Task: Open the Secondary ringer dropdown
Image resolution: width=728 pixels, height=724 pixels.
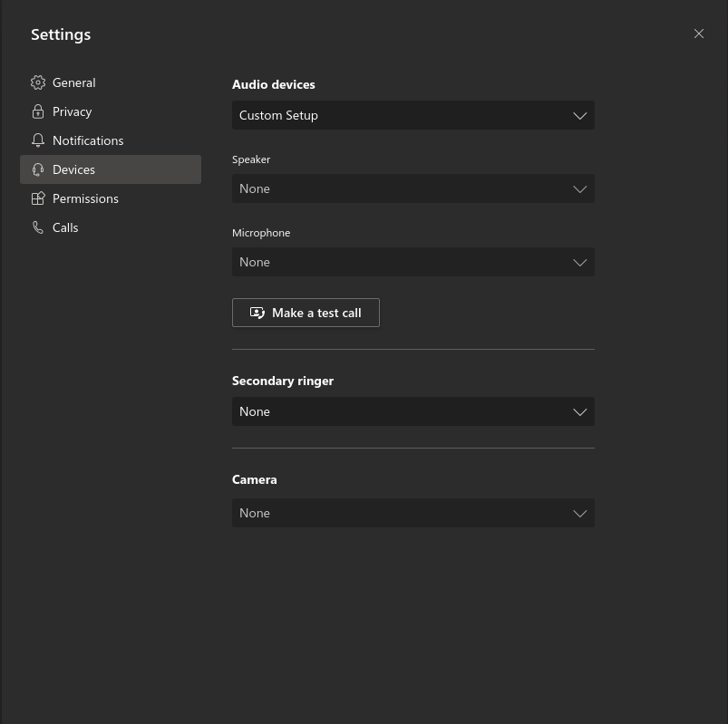Action: 413,411
